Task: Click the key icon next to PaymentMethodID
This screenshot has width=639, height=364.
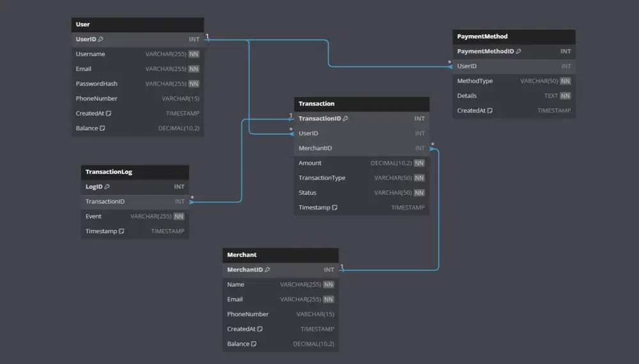Action: point(518,52)
